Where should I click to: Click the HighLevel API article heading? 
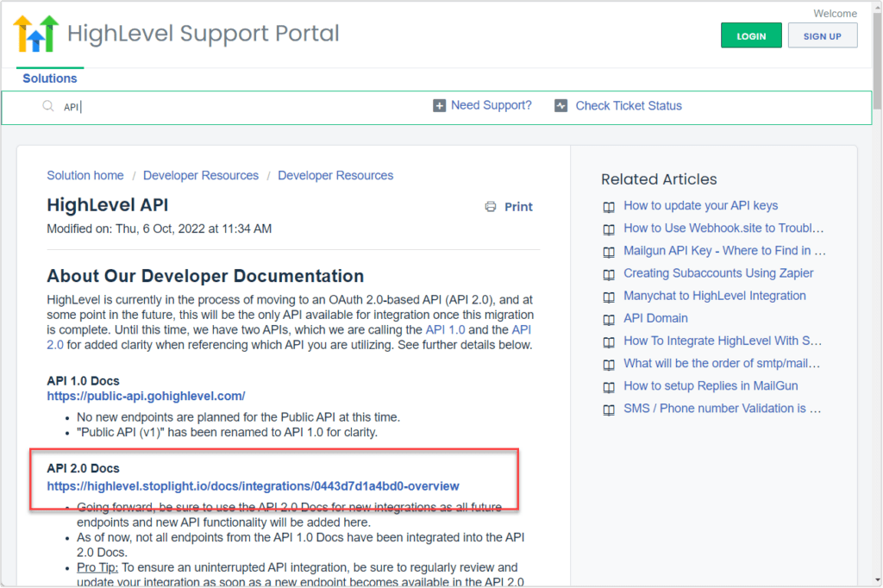click(x=108, y=205)
